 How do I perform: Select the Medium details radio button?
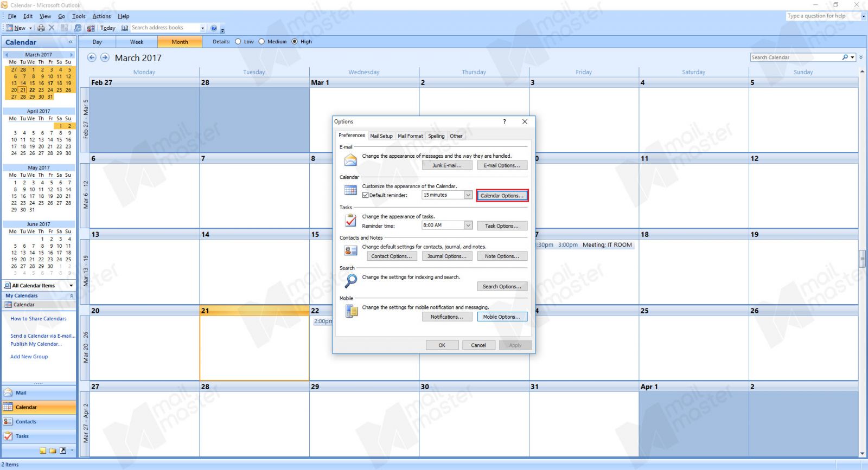click(261, 41)
